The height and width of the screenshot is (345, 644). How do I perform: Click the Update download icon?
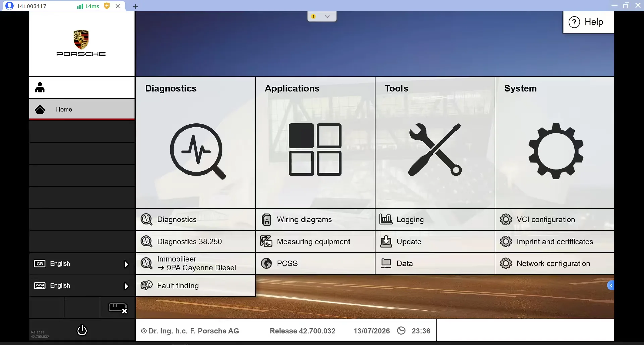click(386, 241)
